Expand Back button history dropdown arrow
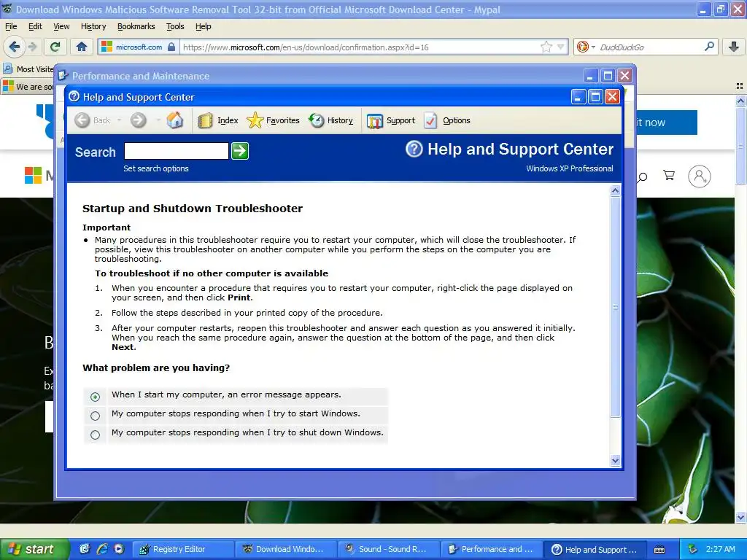This screenshot has width=747, height=560. click(119, 120)
